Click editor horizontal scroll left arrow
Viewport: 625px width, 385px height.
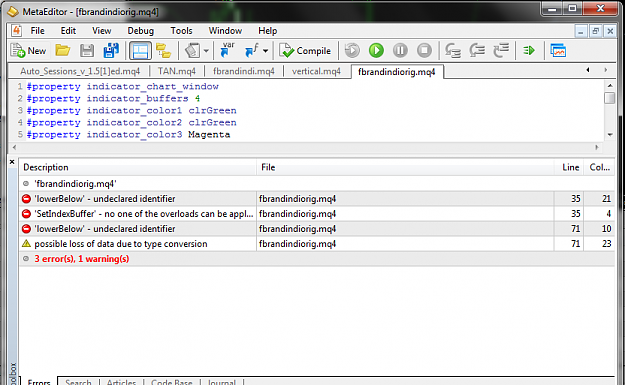click(14, 147)
